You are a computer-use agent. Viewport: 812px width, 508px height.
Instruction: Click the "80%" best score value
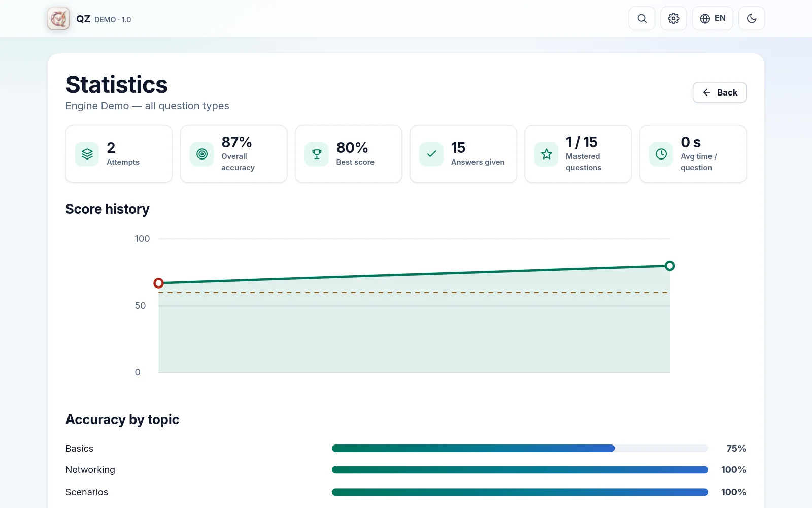pyautogui.click(x=352, y=148)
